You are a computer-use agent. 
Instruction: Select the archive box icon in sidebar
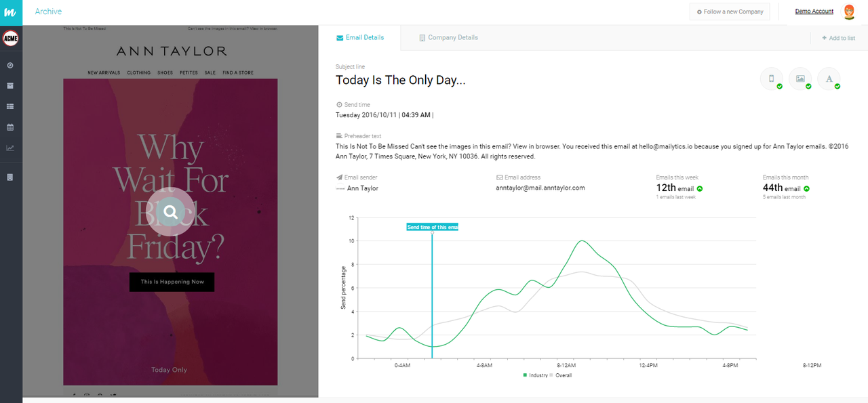click(x=10, y=86)
